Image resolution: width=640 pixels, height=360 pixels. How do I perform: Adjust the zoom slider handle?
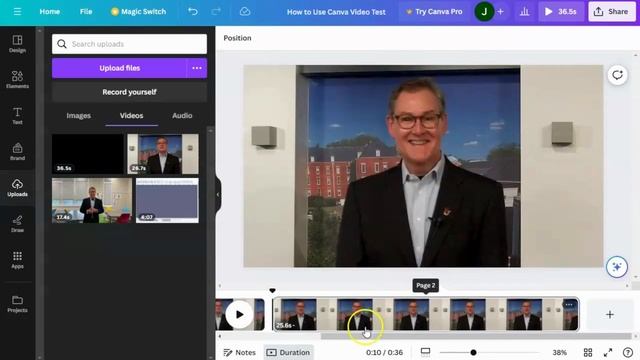pos(473,352)
